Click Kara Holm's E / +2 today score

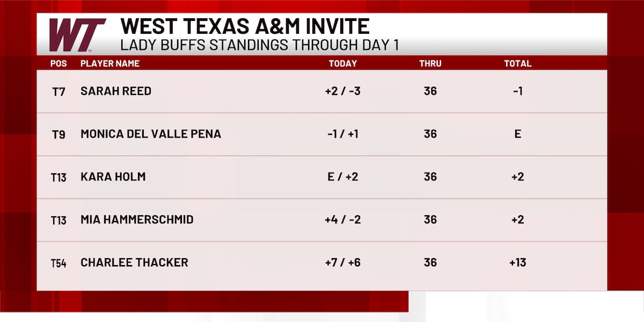coord(342,177)
